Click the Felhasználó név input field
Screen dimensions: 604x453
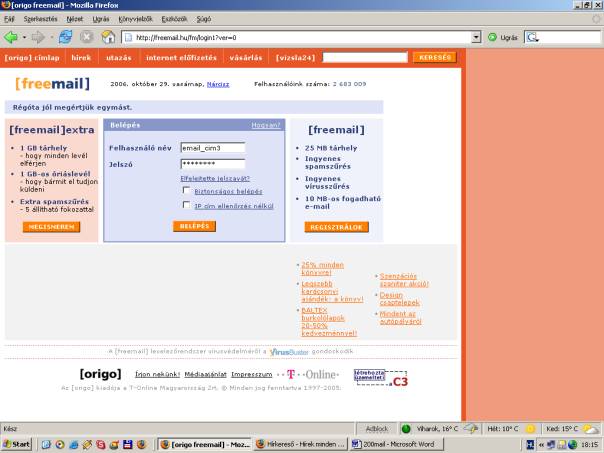212,147
